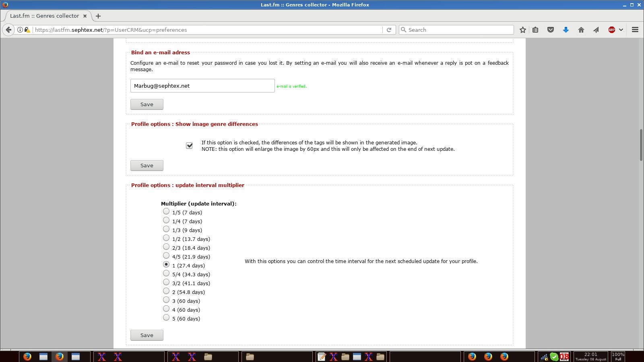Open the downloads arrow icon

566,30
